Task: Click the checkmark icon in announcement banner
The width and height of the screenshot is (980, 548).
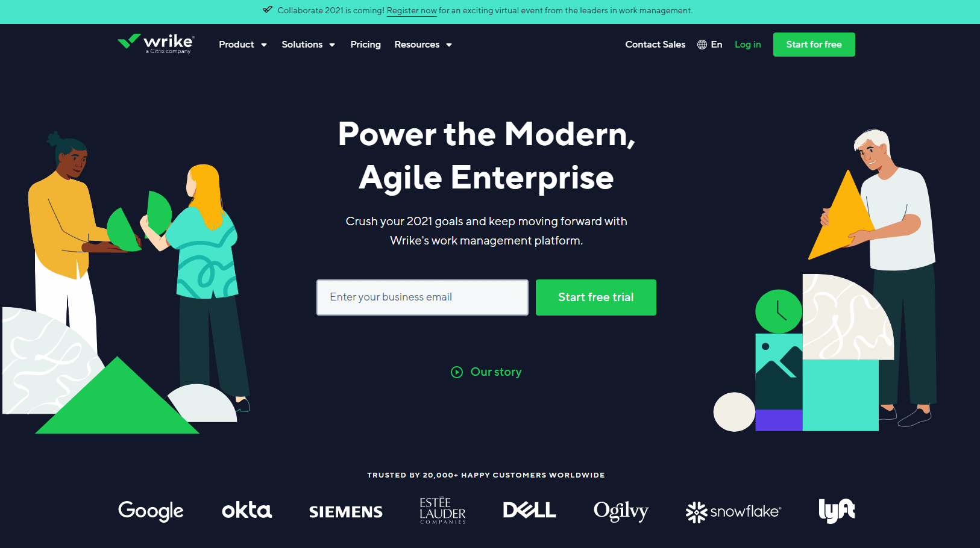Action: point(268,10)
